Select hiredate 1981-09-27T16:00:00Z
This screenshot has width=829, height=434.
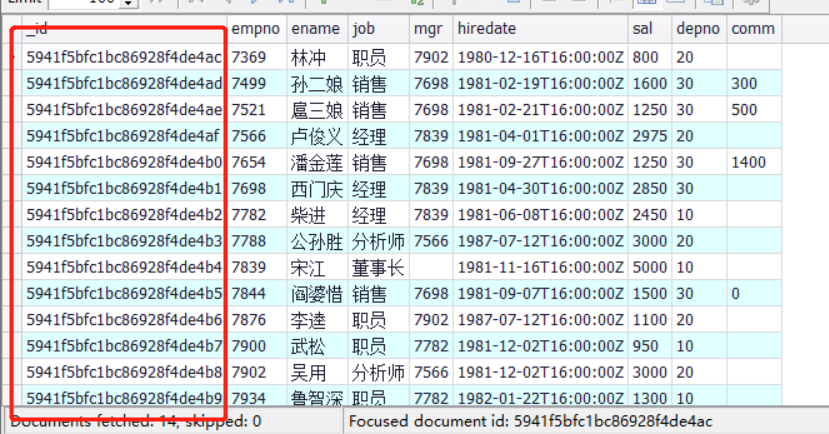(x=540, y=162)
